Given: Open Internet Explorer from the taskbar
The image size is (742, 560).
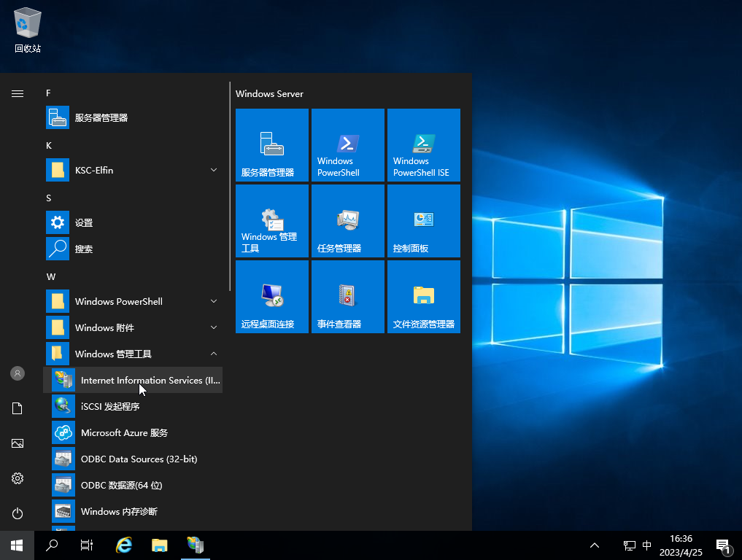Looking at the screenshot, I should (x=124, y=545).
